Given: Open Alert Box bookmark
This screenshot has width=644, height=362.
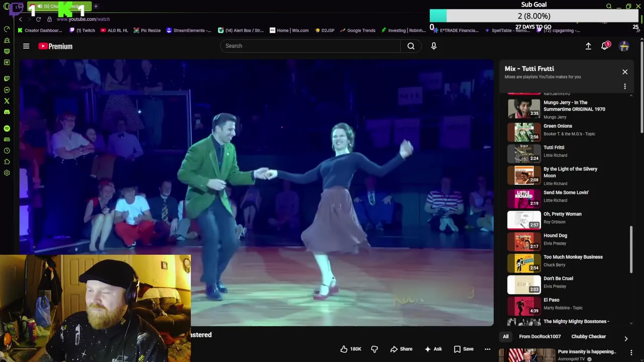Looking at the screenshot, I should click(240, 30).
